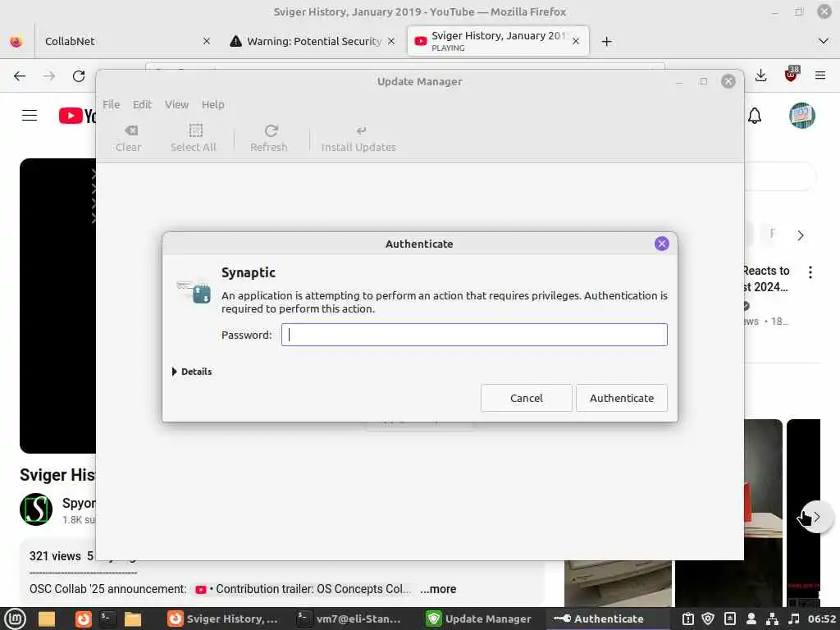This screenshot has width=840, height=630.
Task: Click the Authenticate button in dialog
Action: [x=622, y=398]
